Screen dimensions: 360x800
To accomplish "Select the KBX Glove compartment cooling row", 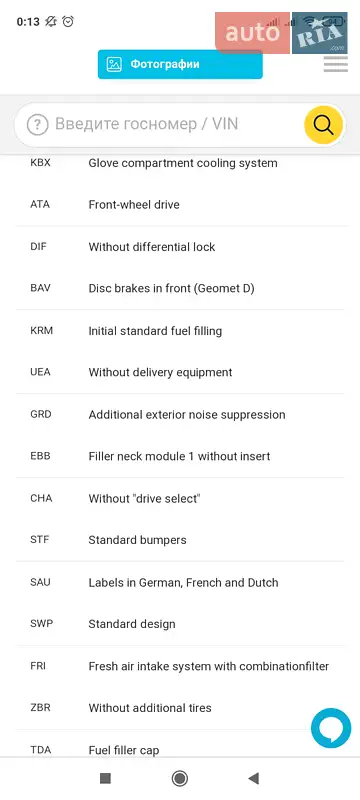I will click(180, 163).
